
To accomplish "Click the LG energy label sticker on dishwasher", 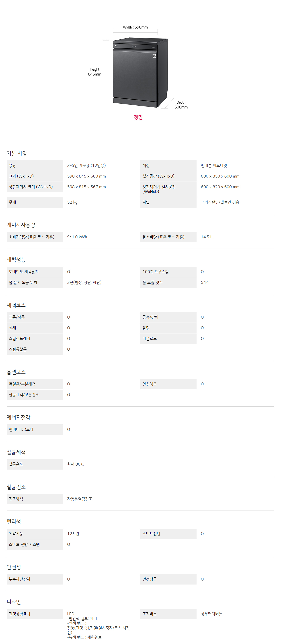I will (154, 56).
